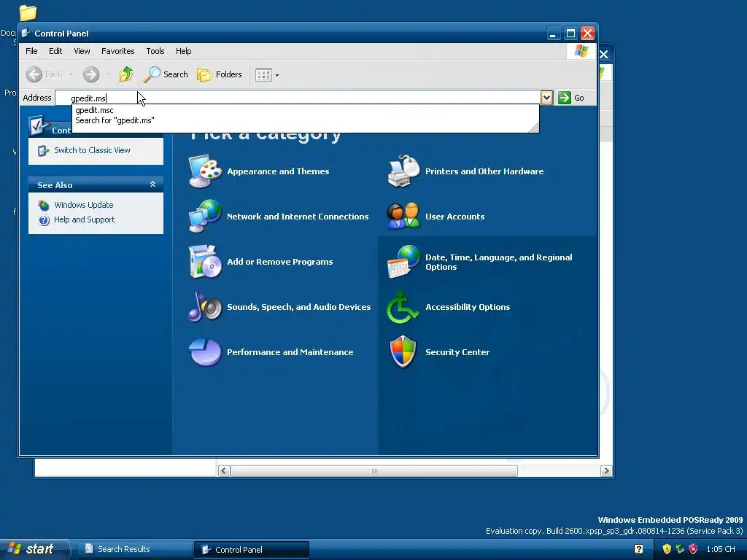Image resolution: width=747 pixels, height=560 pixels.
Task: Go up one folder level
Action: point(126,74)
